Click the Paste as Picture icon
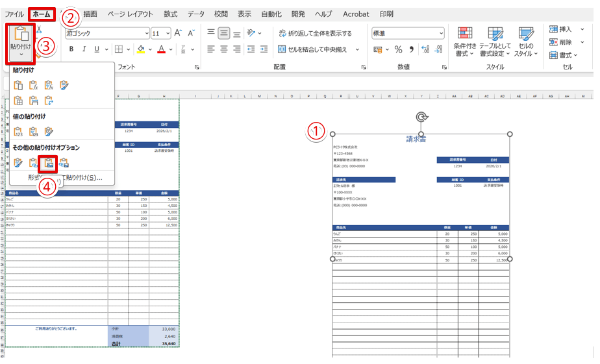The height and width of the screenshot is (364, 600). coord(48,162)
